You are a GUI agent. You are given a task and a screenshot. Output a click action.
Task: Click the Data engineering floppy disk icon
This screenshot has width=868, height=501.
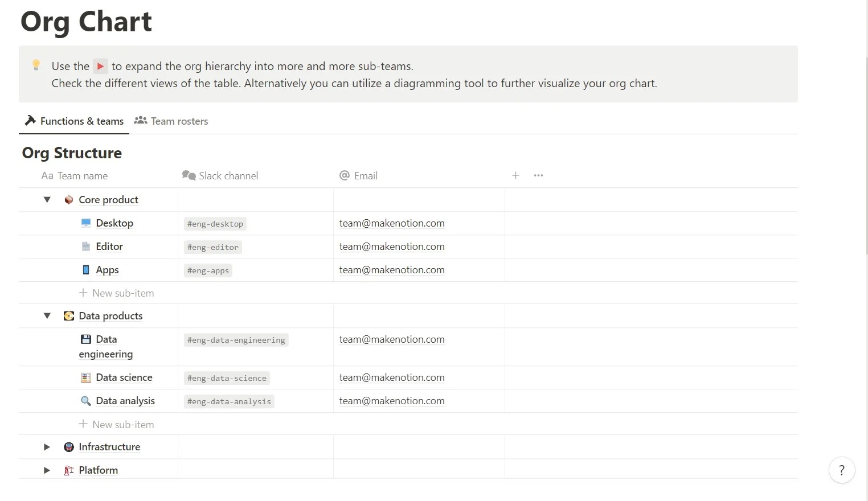(86, 339)
